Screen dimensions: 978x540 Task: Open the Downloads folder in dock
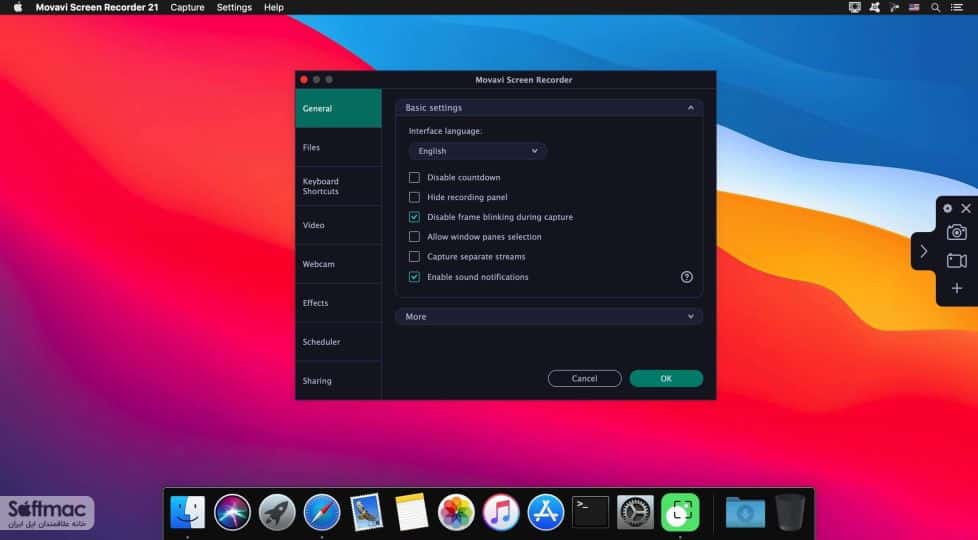coord(745,513)
